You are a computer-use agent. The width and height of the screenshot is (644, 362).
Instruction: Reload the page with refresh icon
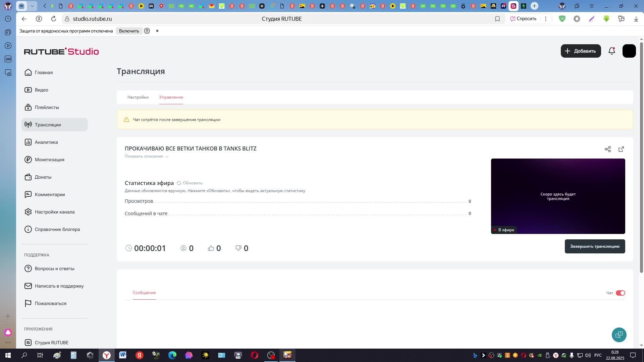pos(54,19)
